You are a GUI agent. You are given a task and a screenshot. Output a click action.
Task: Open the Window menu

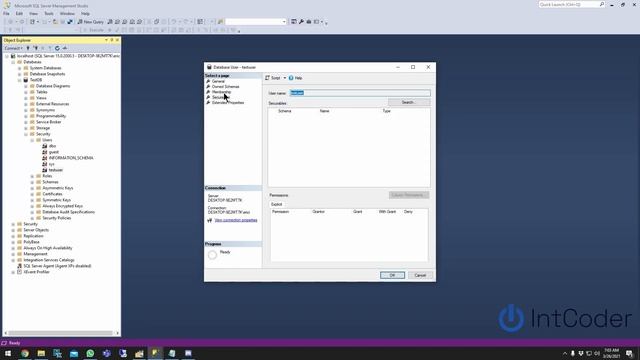(67, 13)
